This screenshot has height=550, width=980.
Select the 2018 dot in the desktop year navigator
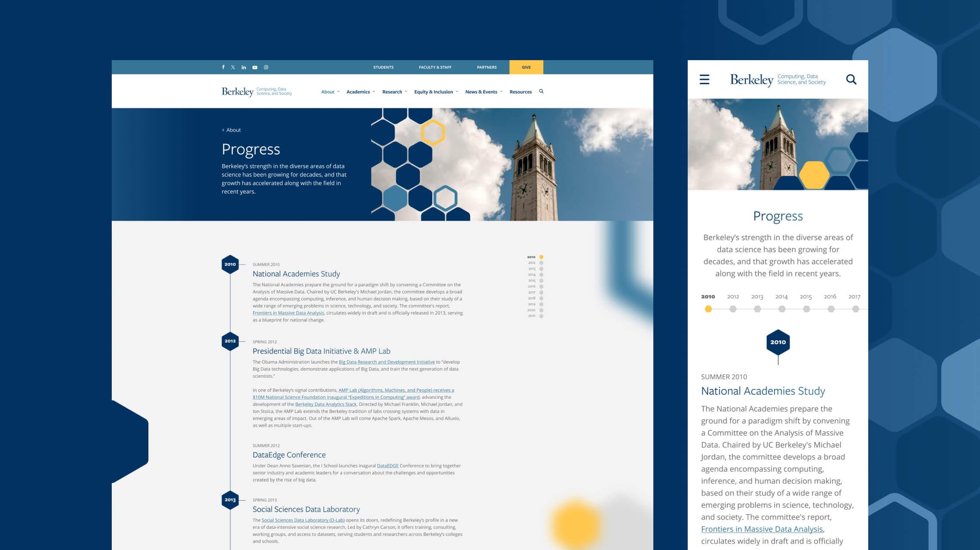[x=541, y=298]
